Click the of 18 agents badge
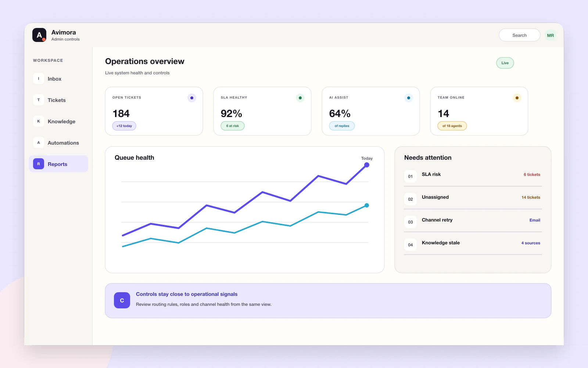The width and height of the screenshot is (588, 368). tap(452, 126)
